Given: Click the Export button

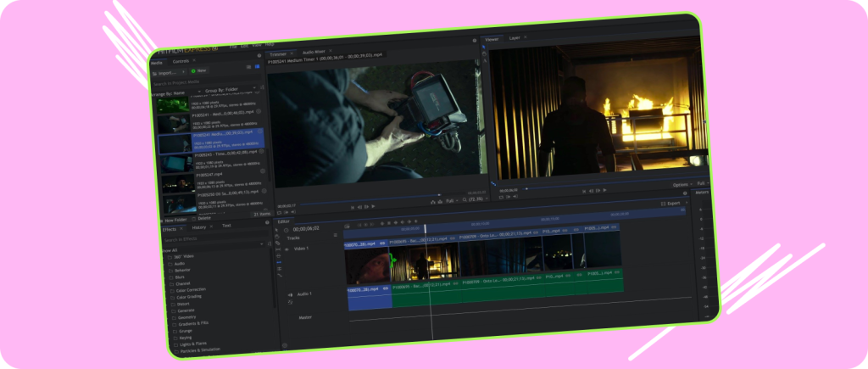Looking at the screenshot, I should (671, 203).
